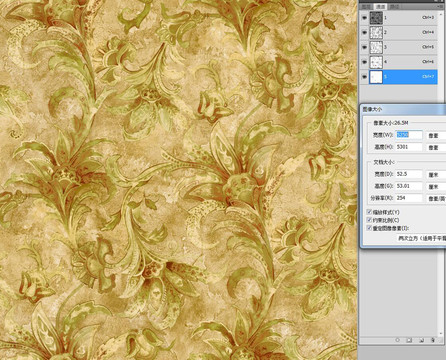Open pixel height unit dropdown

(x=436, y=147)
